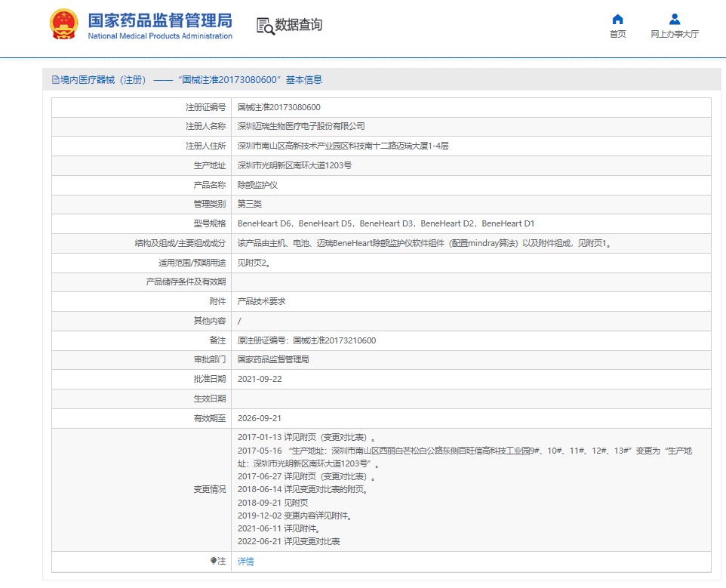
Task: Click the 网上办事大厅 user icon
Action: pos(675,19)
